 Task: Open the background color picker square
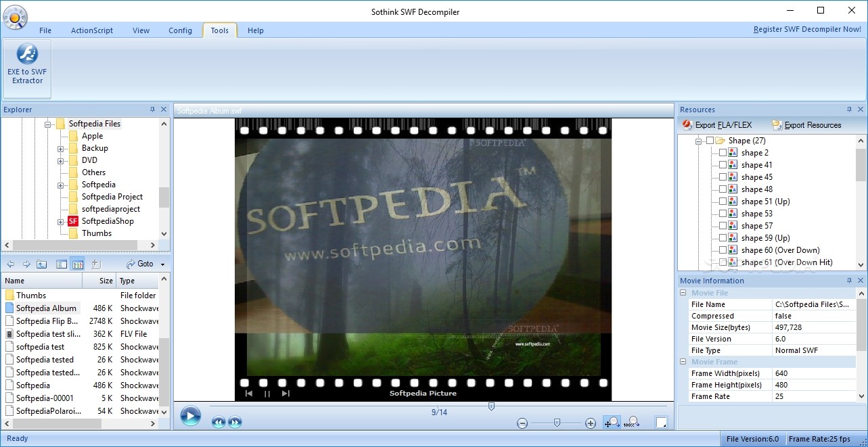click(x=661, y=423)
